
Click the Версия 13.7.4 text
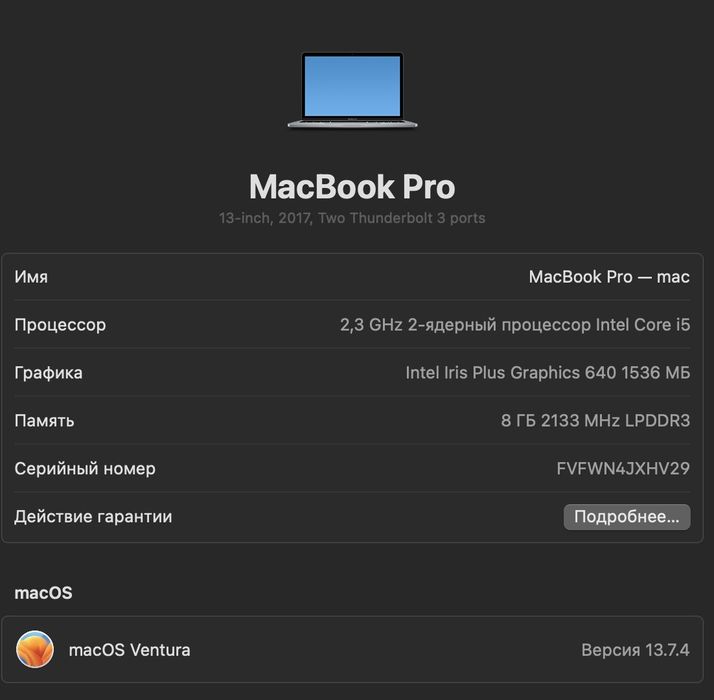click(636, 650)
